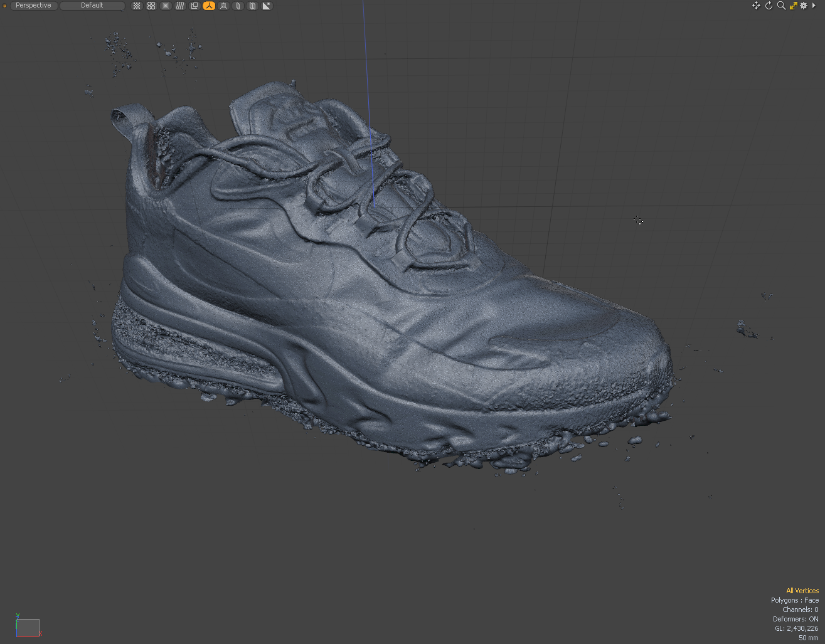Click the XY axis orientation gizmo
825x644 pixels.
click(28, 626)
